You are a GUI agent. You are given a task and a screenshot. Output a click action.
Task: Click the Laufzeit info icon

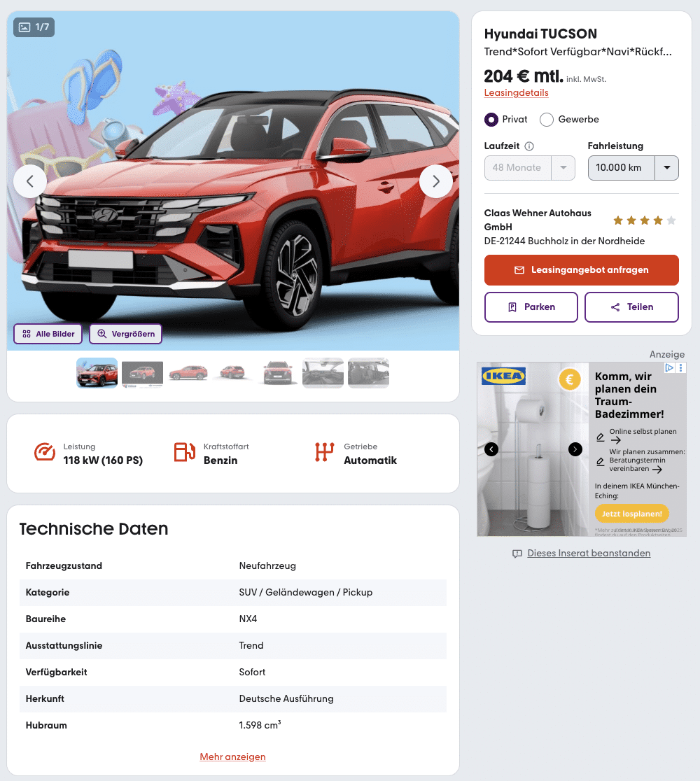[529, 146]
